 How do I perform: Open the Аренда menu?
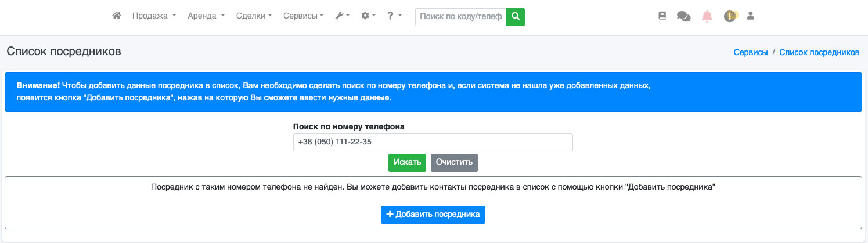[x=206, y=16]
